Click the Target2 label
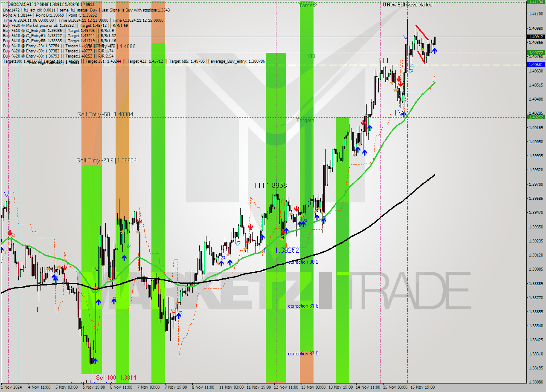 (308, 6)
